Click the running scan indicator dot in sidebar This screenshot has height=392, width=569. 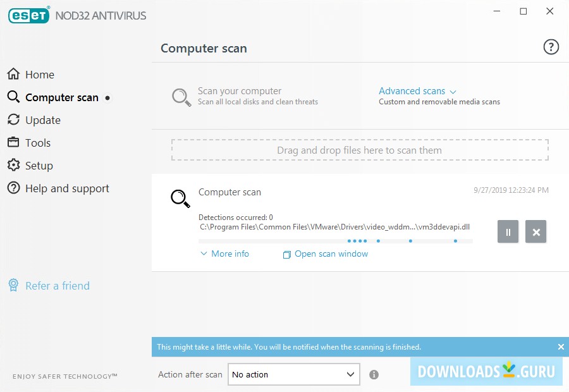click(107, 98)
